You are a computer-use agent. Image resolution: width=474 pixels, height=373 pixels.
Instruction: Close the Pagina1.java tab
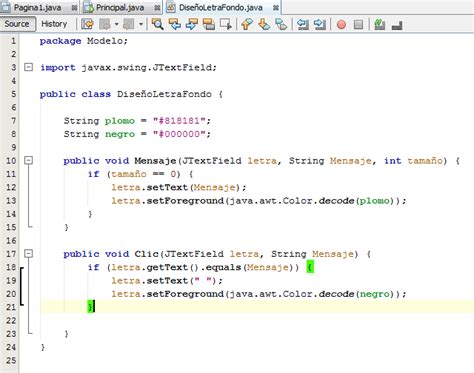tap(74, 8)
